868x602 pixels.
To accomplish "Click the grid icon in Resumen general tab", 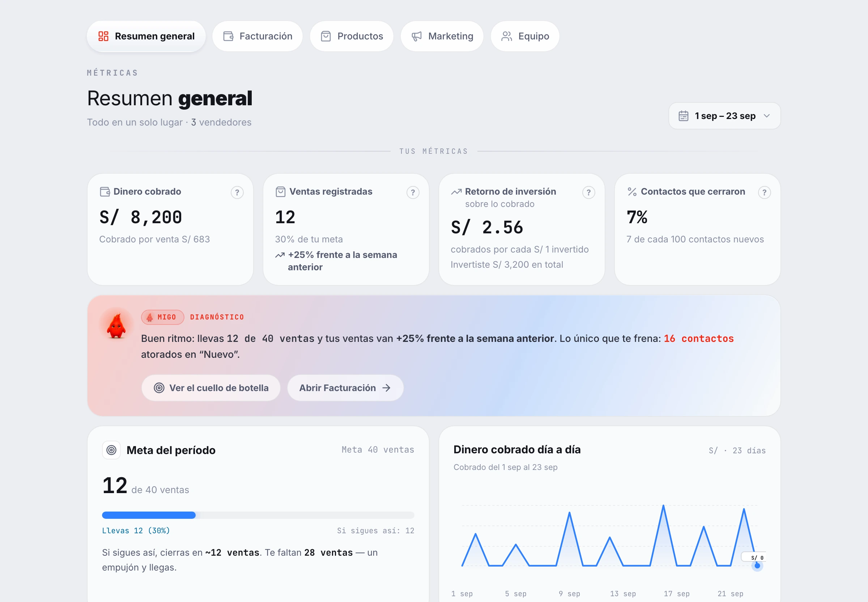I will [x=103, y=36].
